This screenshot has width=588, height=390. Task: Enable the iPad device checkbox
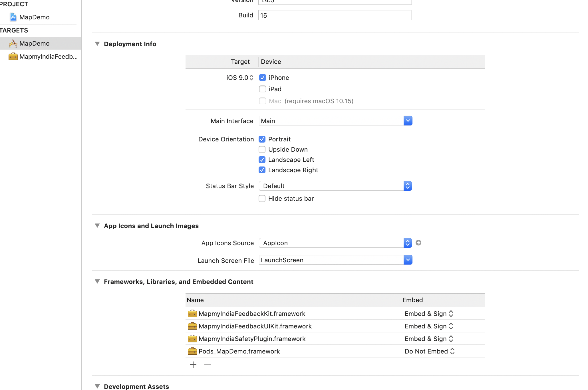263,89
